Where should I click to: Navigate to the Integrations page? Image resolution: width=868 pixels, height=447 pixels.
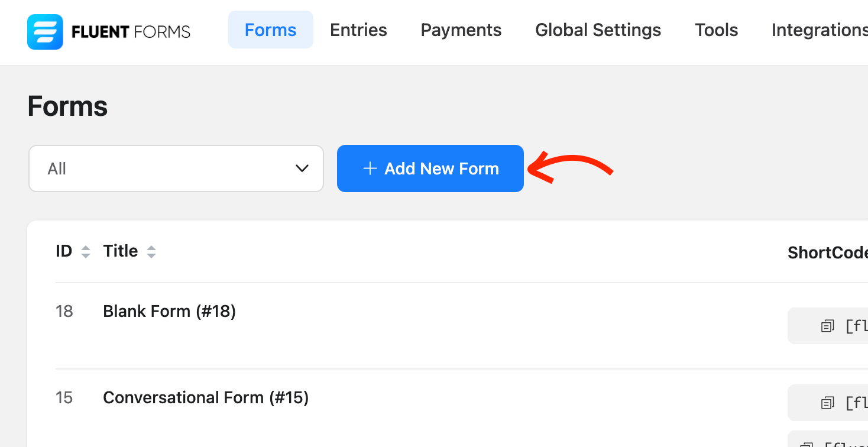818,30
